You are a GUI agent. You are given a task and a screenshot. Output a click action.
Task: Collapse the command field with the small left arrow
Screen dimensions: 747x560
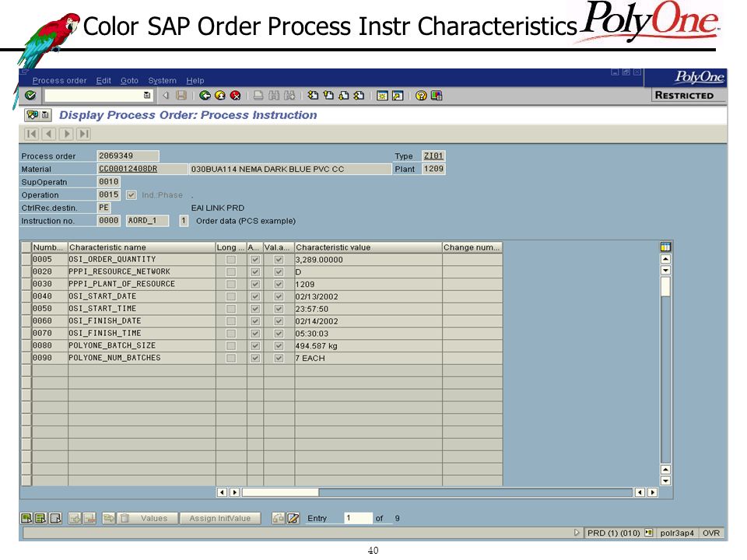pyautogui.click(x=165, y=95)
